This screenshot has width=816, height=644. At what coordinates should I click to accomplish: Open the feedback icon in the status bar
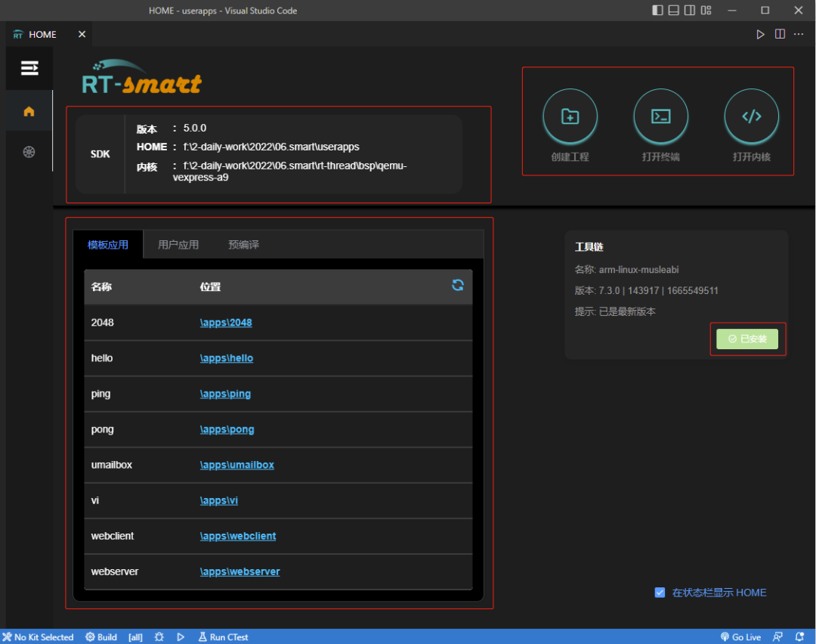[x=777, y=636]
